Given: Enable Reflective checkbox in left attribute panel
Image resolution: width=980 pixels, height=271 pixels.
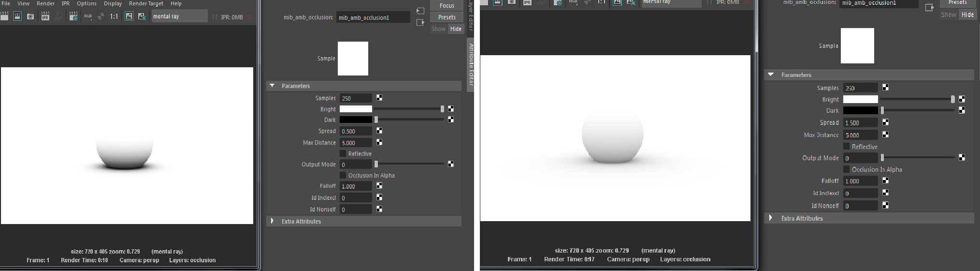Looking at the screenshot, I should 343,153.
